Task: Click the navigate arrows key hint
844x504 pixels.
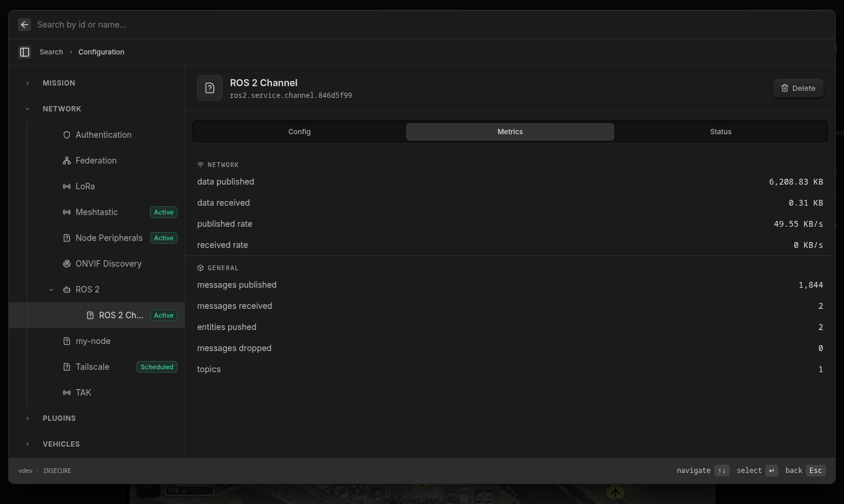Action: [722, 471]
